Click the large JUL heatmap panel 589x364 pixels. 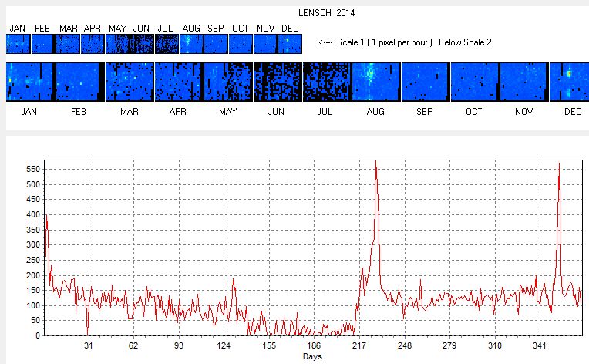[325, 82]
